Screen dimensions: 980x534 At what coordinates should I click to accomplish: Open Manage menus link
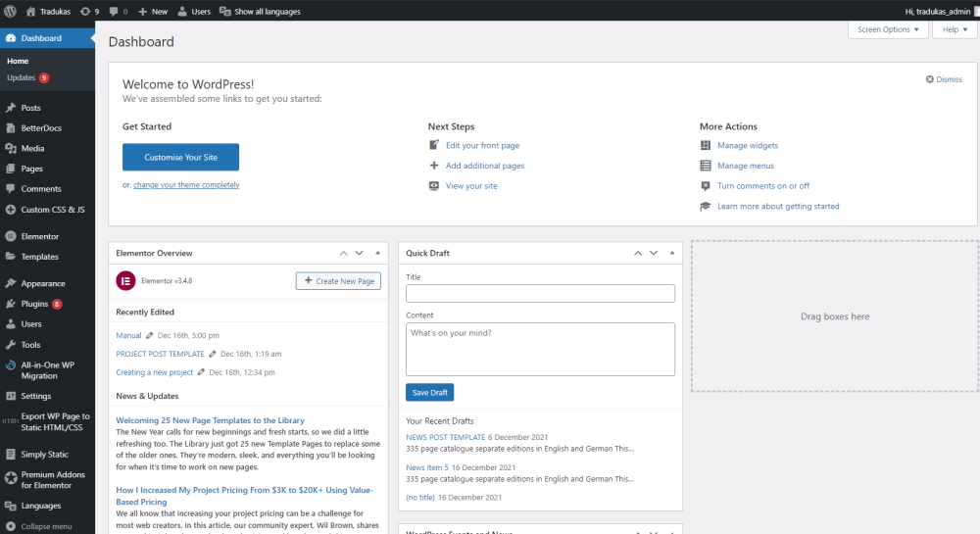tap(746, 166)
